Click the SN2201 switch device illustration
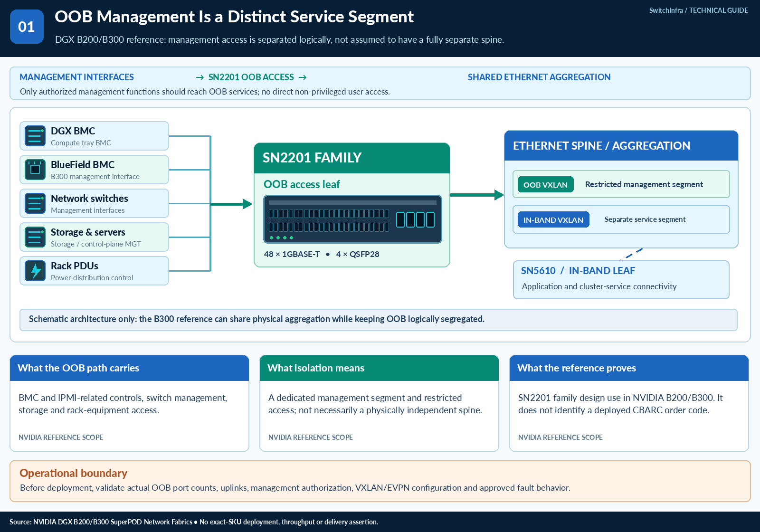The width and height of the screenshot is (760, 532). [352, 219]
